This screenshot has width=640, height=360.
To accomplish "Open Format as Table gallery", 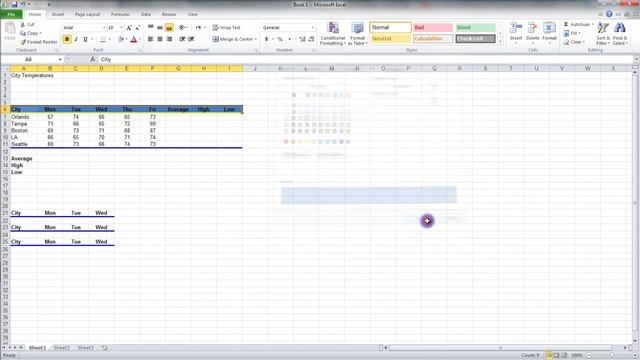I will 358,33.
